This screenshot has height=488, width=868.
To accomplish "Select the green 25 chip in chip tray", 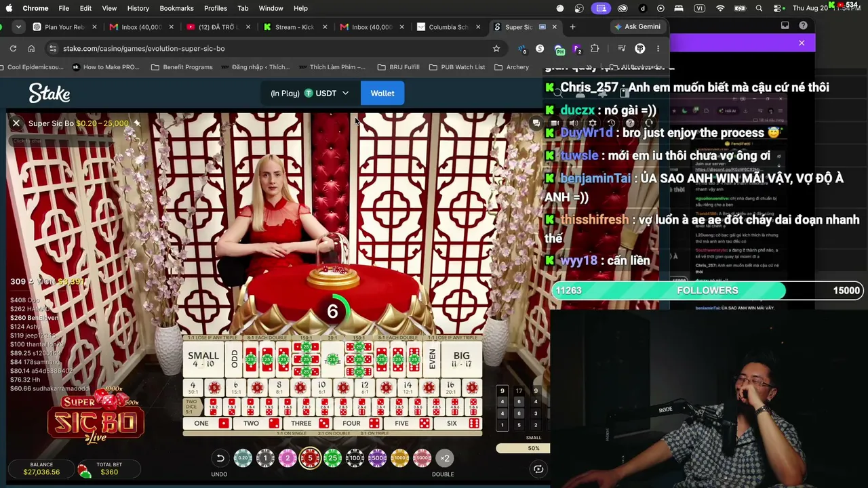I will click(332, 458).
